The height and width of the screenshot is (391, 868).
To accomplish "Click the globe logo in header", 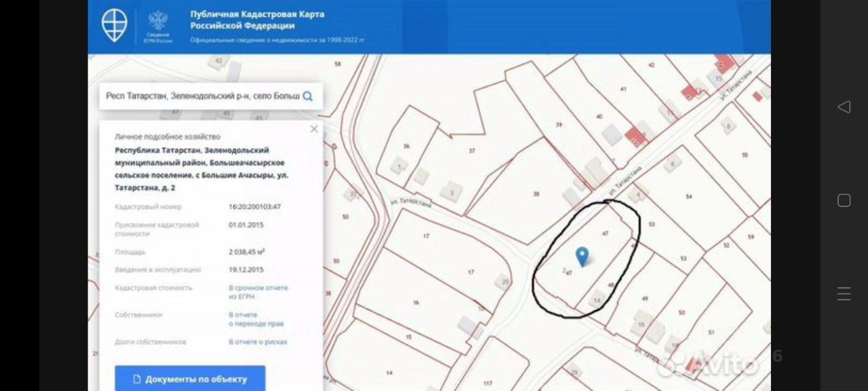I will tap(115, 26).
